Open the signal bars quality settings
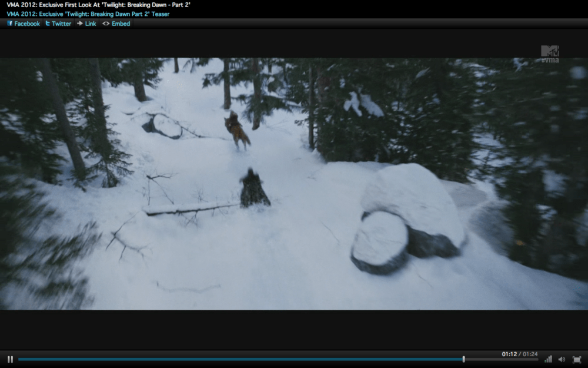Image resolution: width=588 pixels, height=368 pixels. (548, 359)
